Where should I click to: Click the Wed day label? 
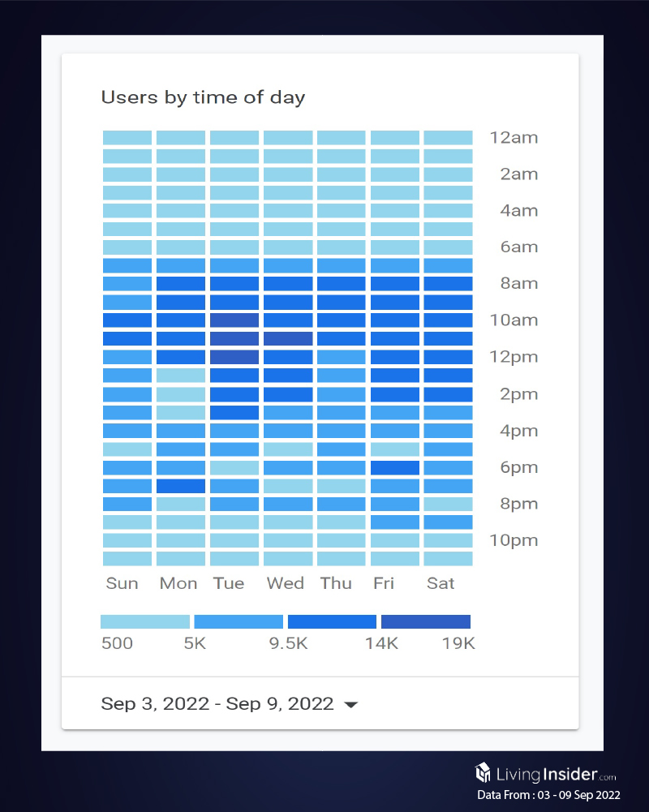(x=286, y=583)
